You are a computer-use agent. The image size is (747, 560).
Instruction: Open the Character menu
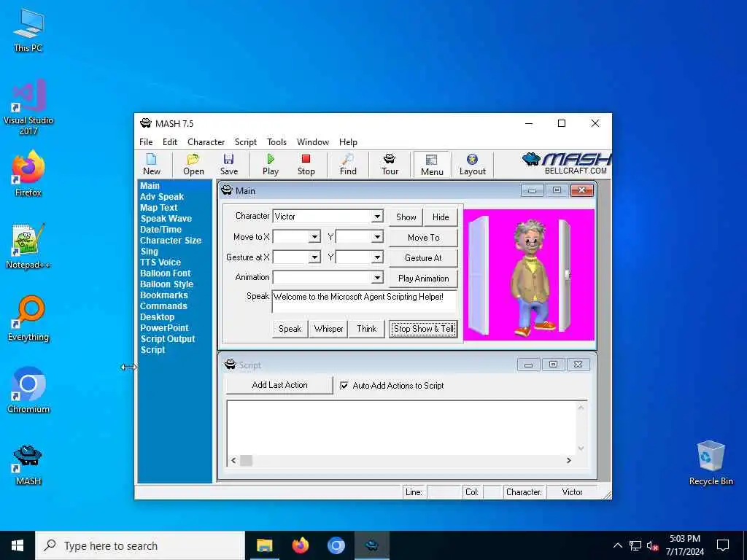206,142
